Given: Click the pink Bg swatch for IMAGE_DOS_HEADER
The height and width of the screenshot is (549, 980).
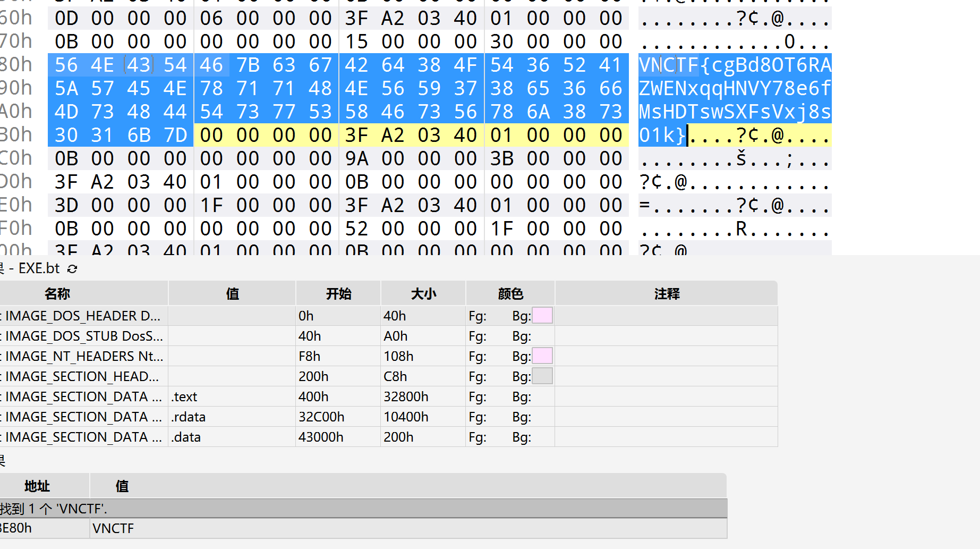Looking at the screenshot, I should 542,316.
